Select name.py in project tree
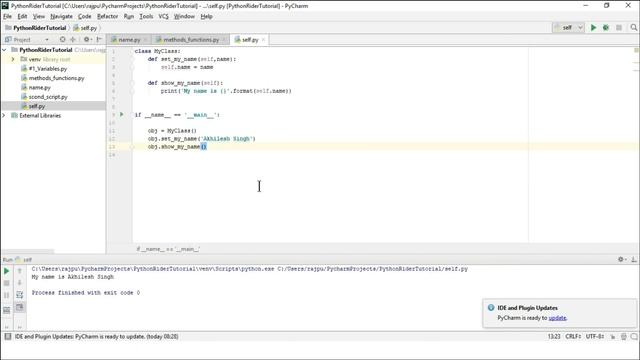Image resolution: width=640 pixels, height=360 pixels. (x=40, y=87)
